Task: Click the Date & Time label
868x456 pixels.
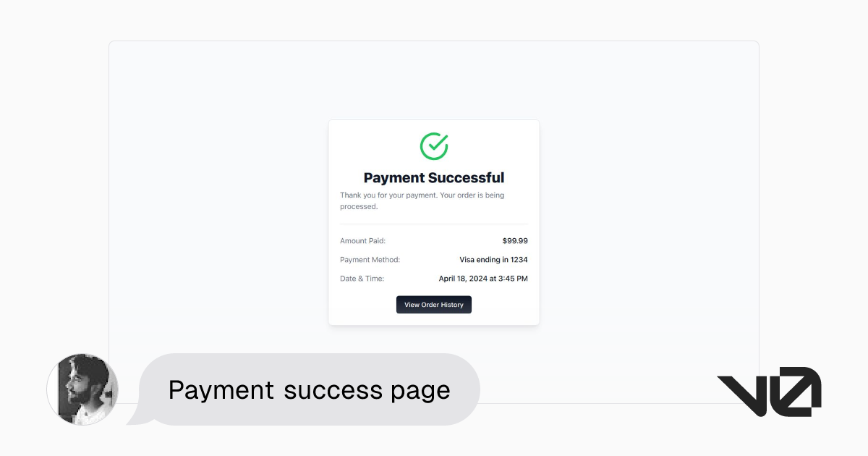Action: coord(362,278)
